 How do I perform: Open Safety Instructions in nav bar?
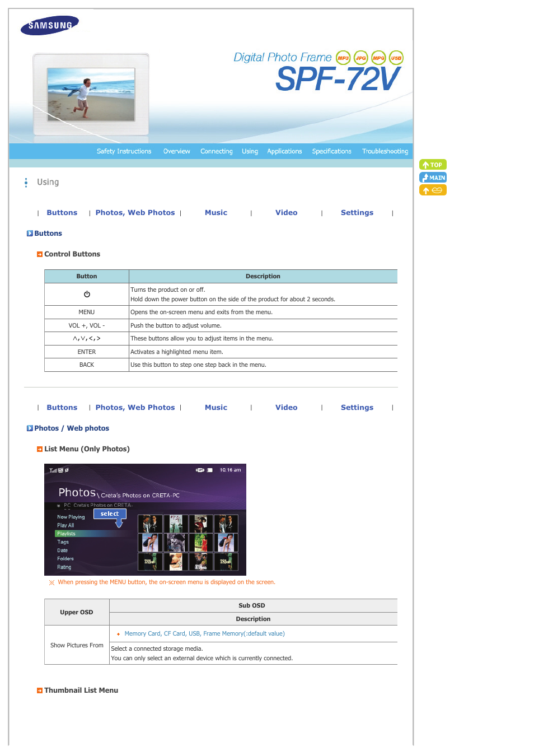(x=124, y=151)
